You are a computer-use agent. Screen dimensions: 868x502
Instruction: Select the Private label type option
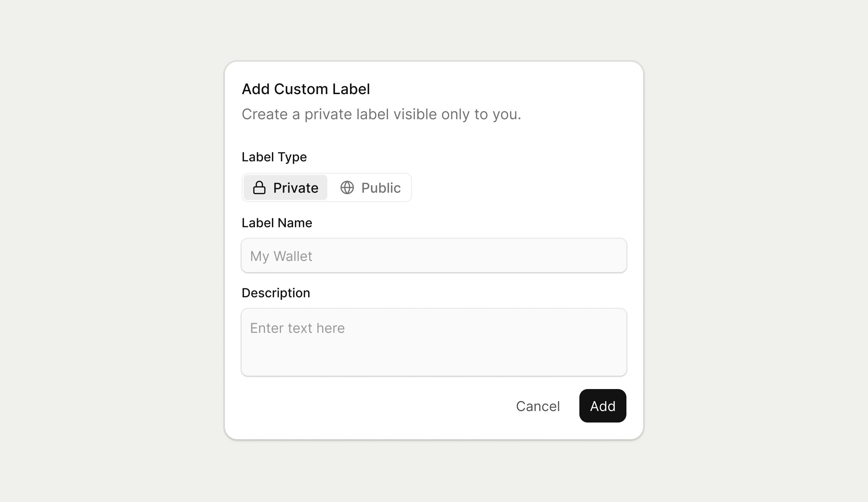click(285, 188)
